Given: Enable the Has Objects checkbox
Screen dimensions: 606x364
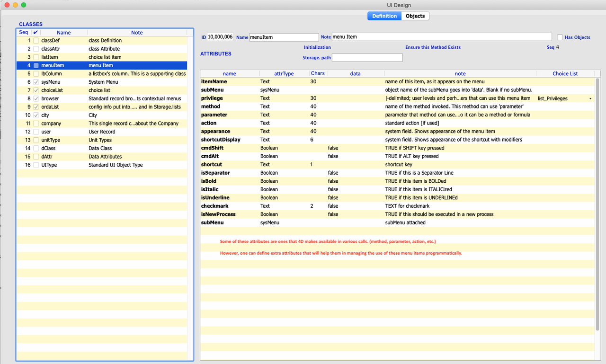Looking at the screenshot, I should pos(560,37).
